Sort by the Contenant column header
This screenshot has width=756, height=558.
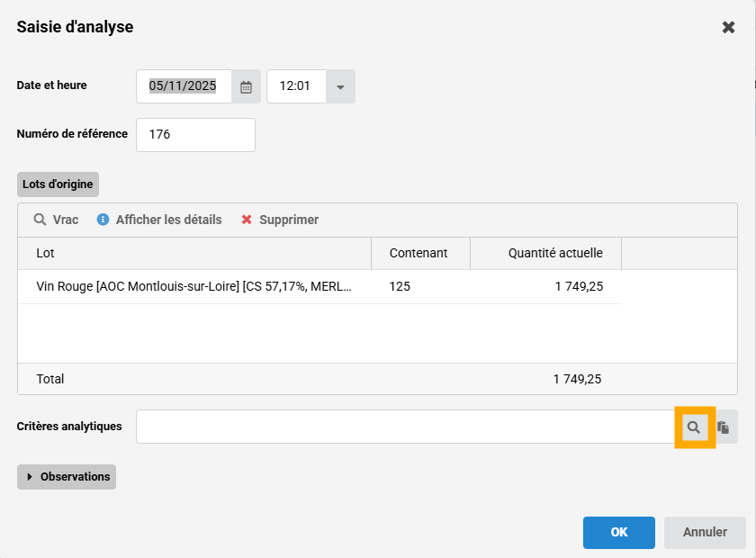(x=419, y=253)
